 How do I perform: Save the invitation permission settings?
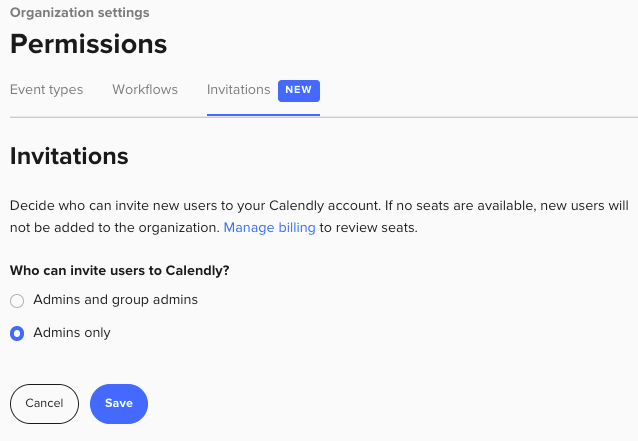pyautogui.click(x=118, y=404)
